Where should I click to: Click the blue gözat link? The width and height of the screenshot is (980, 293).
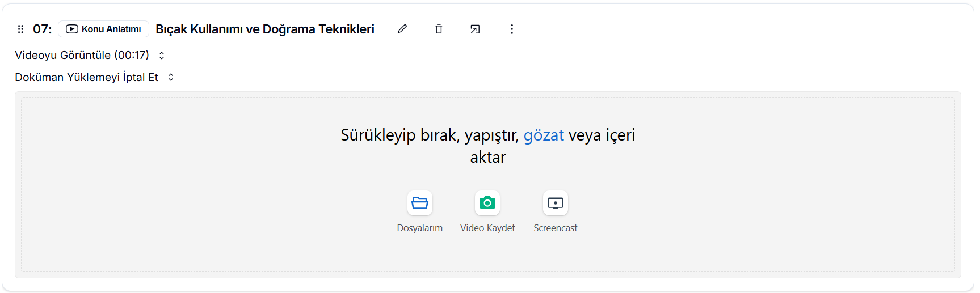(543, 135)
